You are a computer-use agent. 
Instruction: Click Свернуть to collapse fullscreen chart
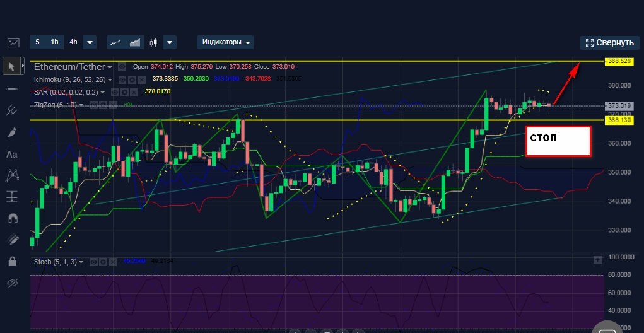tap(609, 43)
